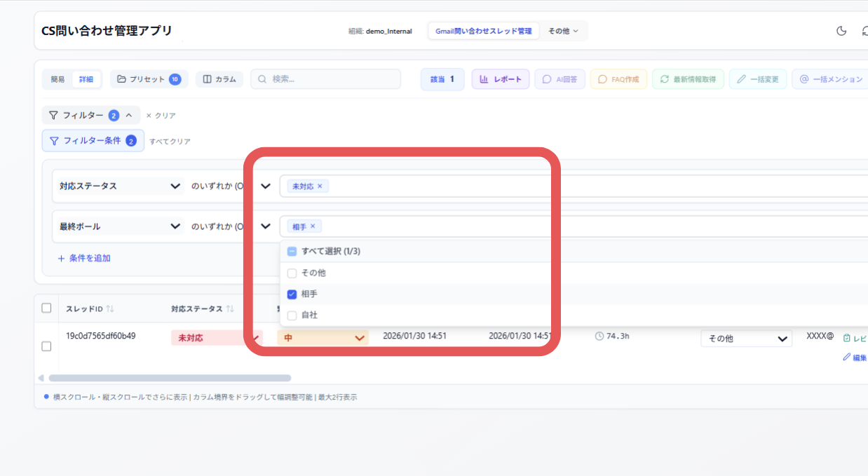The width and height of the screenshot is (868, 476).
Task: Sort by 対応ステータス column
Action: [x=203, y=309]
